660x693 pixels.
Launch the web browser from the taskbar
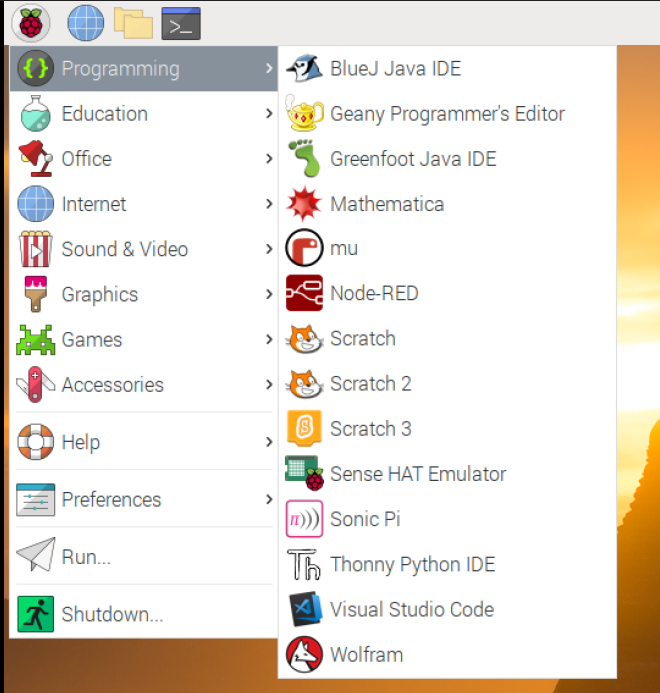[86, 23]
